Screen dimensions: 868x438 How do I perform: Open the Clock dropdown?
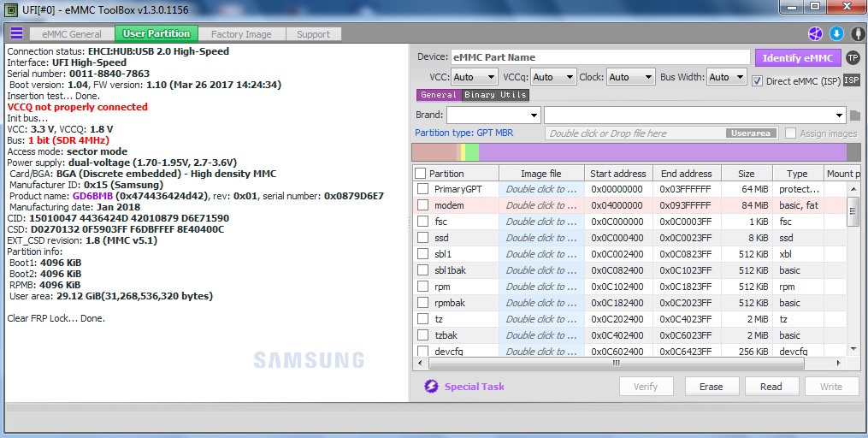[x=631, y=77]
